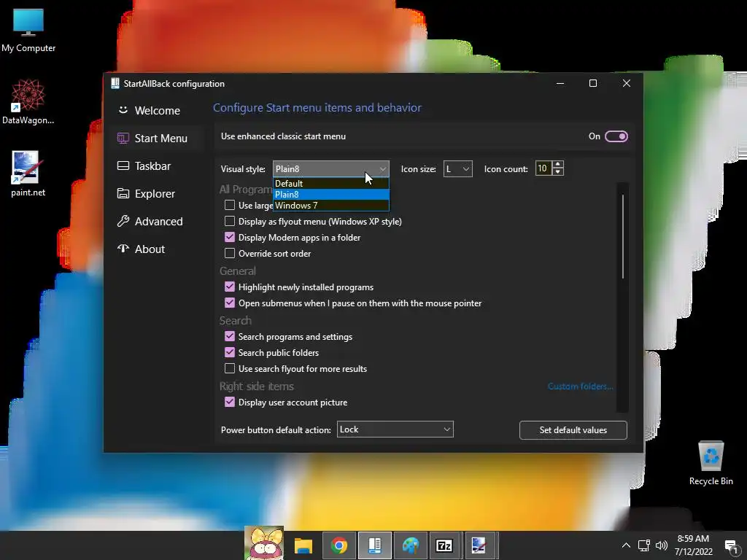Select the paint.net desktop shortcut
Image resolution: width=747 pixels, height=560 pixels.
pos(28,174)
